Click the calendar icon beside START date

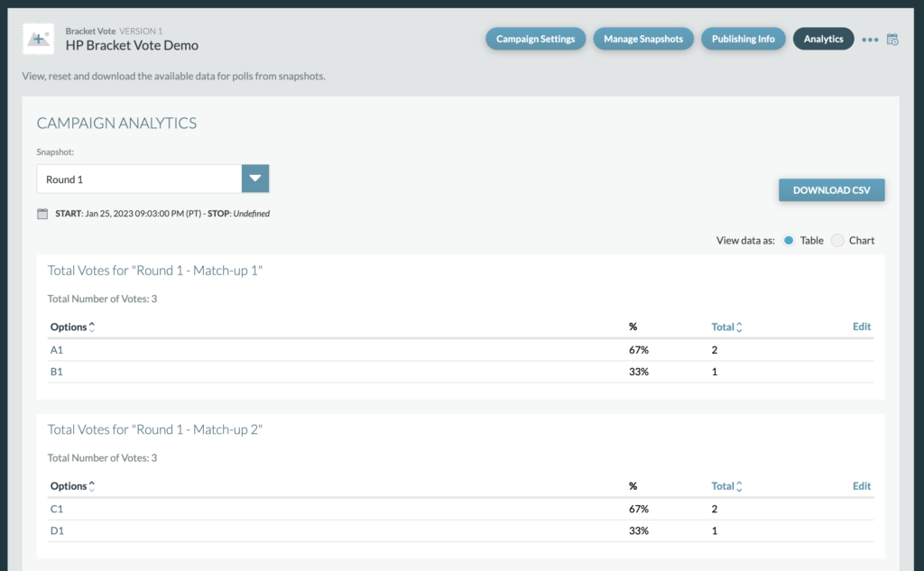(x=42, y=214)
